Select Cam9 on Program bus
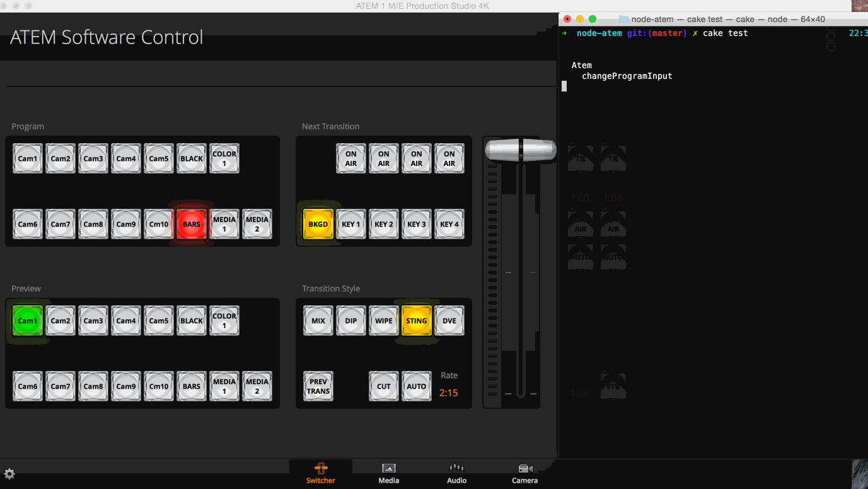The height and width of the screenshot is (489, 868). pos(126,224)
